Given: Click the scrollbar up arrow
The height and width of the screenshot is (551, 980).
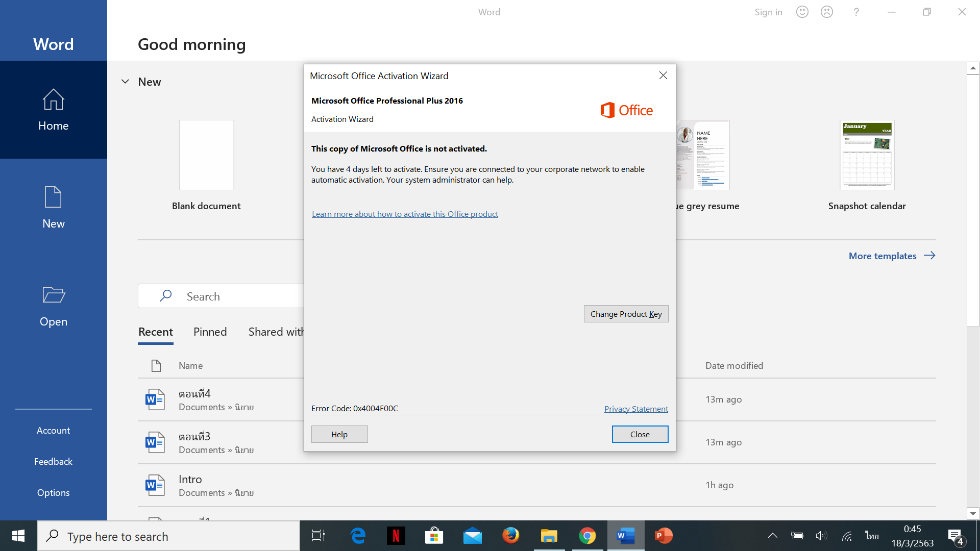Looking at the screenshot, I should [x=973, y=68].
